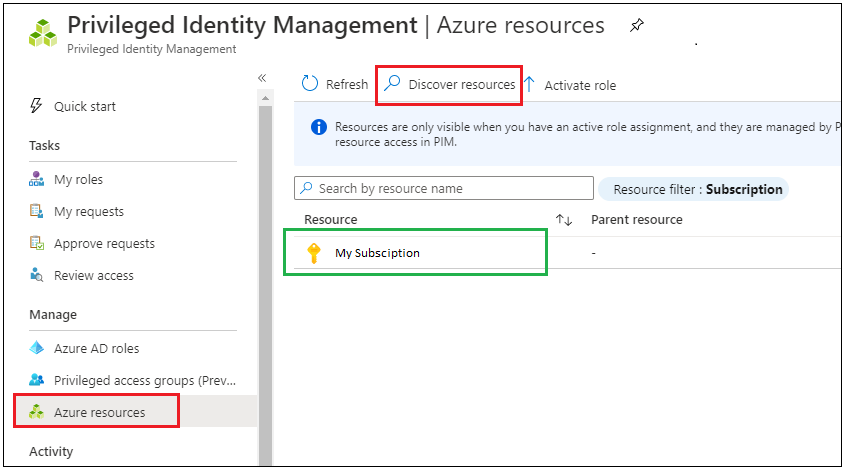
Task: Click the Privileged access groups people icon
Action: 36,379
